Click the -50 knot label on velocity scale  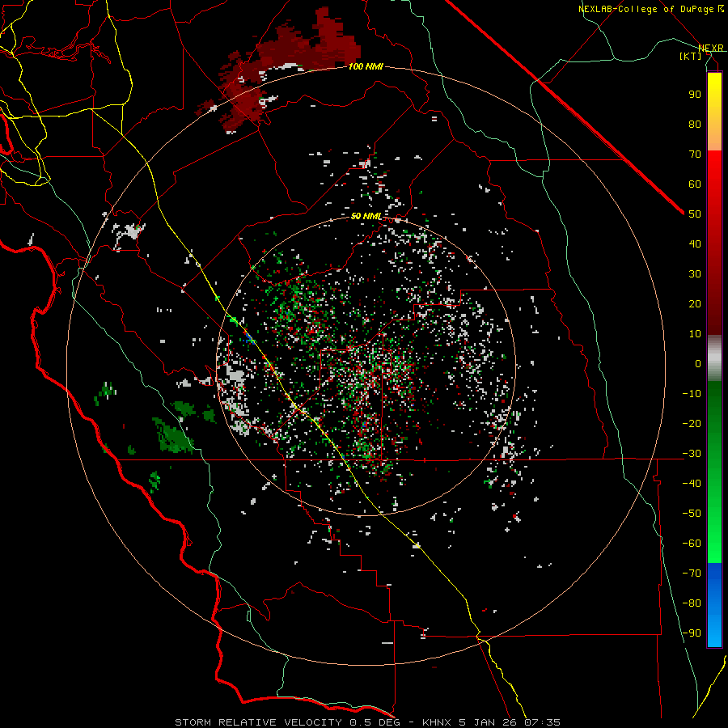(692, 514)
